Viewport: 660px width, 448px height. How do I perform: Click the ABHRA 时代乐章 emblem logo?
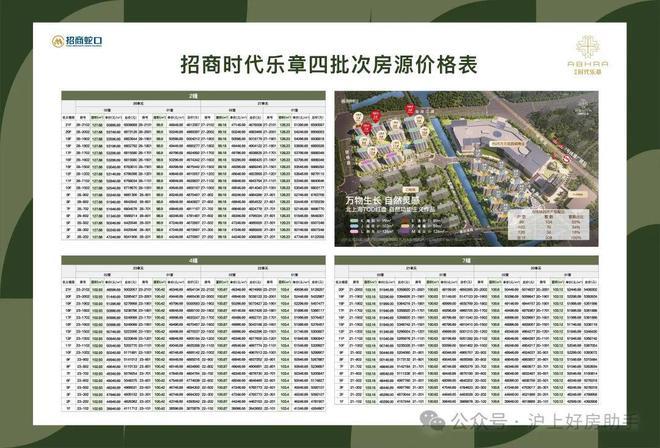pyautogui.click(x=588, y=55)
